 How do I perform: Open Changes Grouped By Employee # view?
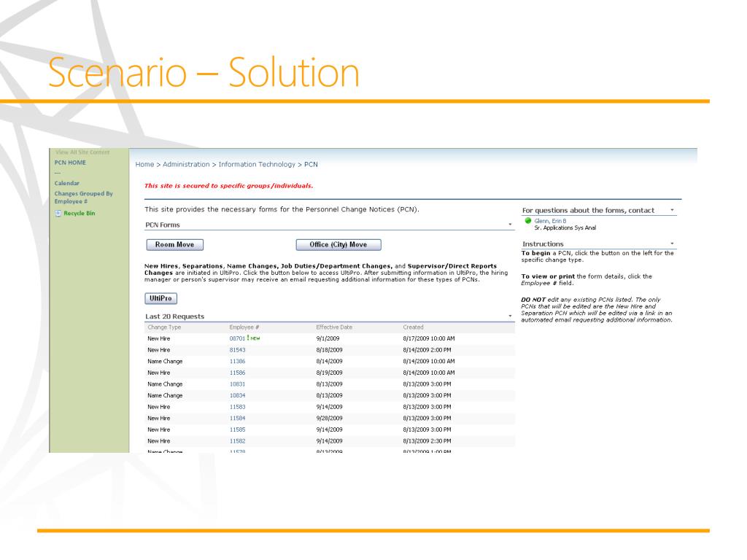tap(83, 198)
